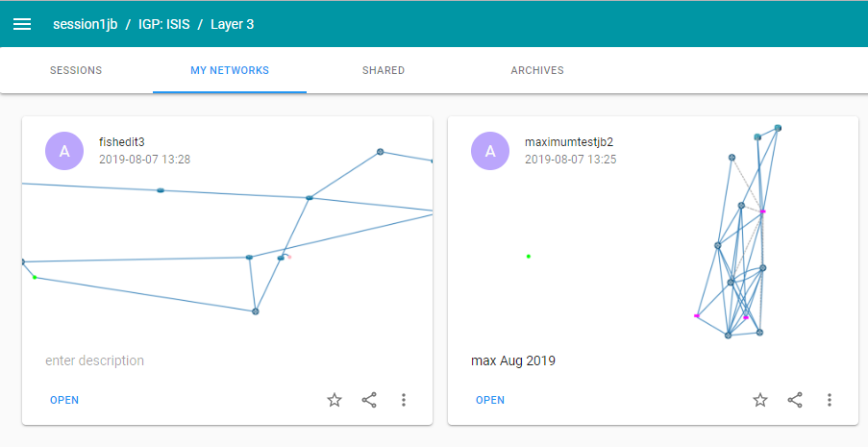The image size is (868, 447).
Task: Click the maximumtestjb2 avatar icon
Action: [490, 151]
